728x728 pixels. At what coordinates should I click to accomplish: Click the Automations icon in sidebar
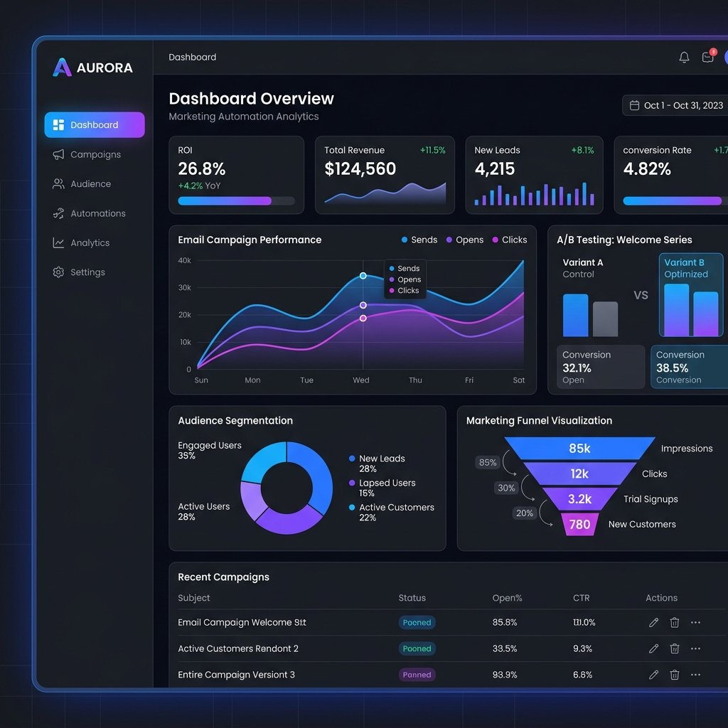tap(58, 213)
